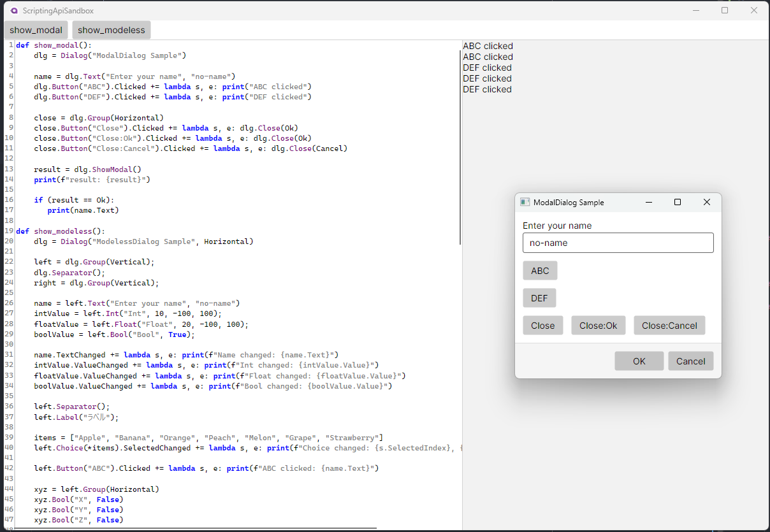
Task: Click the ScriptingApiSandbox app icon in title bar
Action: point(14,11)
